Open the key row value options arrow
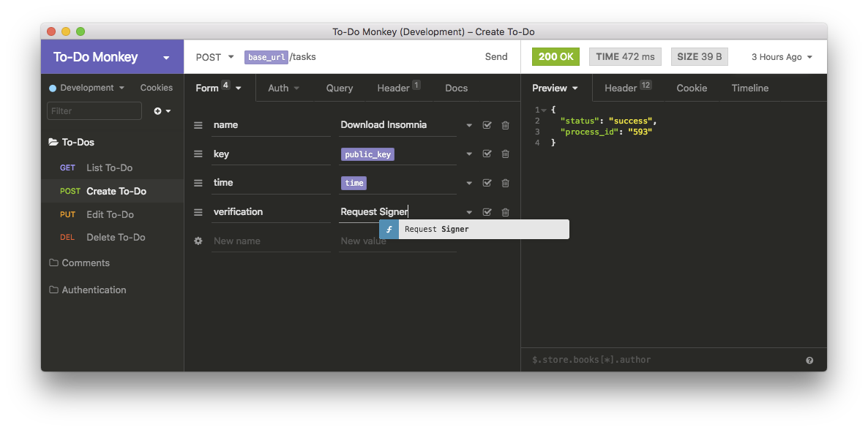The image size is (868, 430). [x=469, y=154]
